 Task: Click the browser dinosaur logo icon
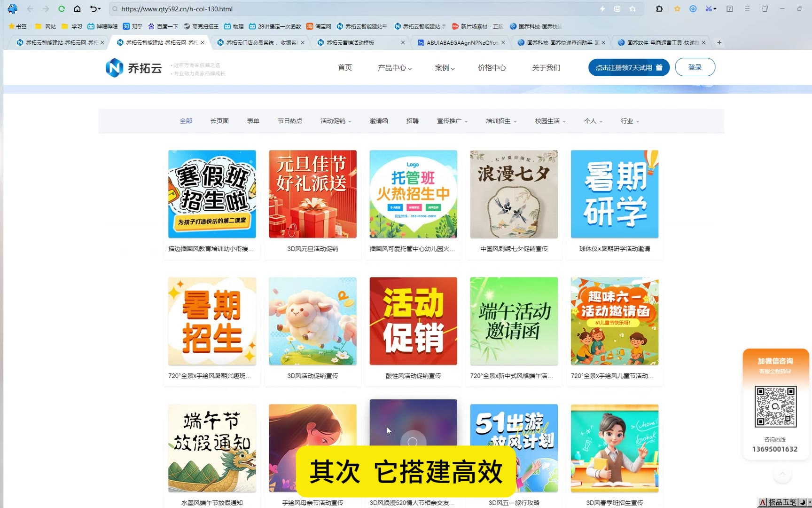13,8
